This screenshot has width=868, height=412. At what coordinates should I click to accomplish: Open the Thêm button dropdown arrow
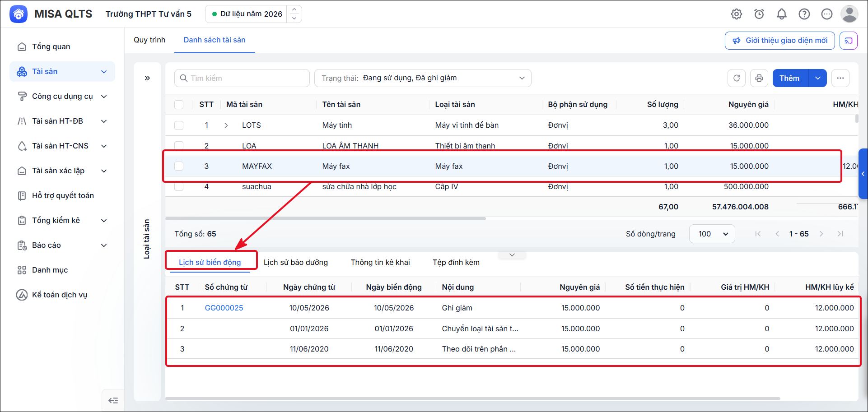click(818, 78)
